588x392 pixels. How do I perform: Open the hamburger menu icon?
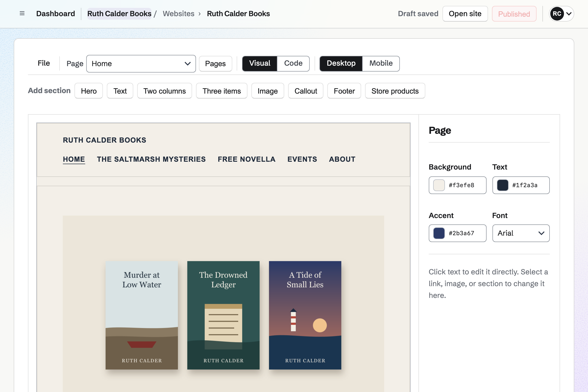[x=22, y=13]
